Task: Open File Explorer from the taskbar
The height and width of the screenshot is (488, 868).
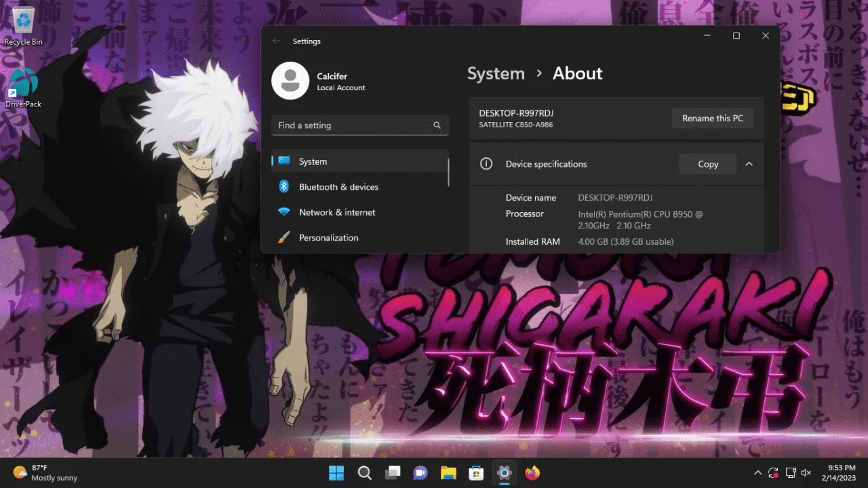Action: 448,472
